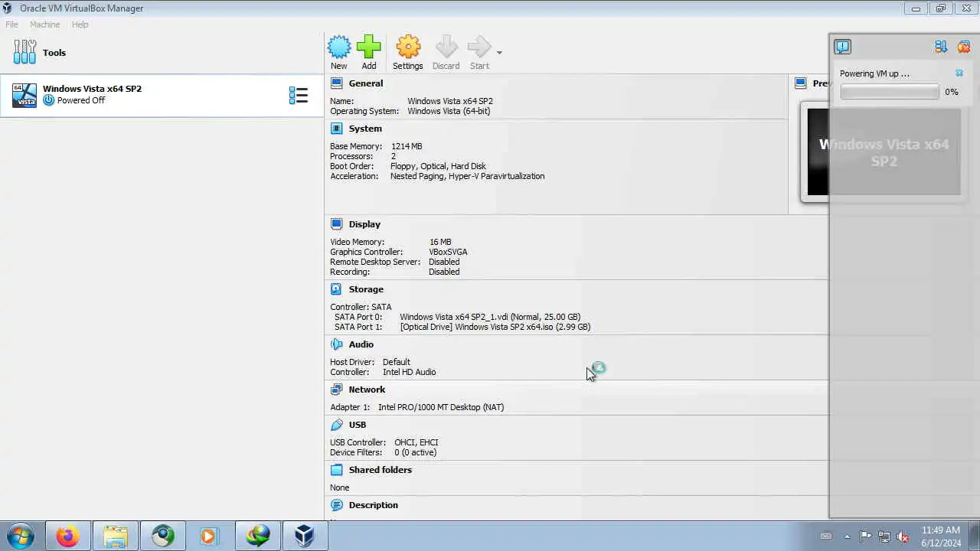The image size is (980, 551).
Task: Show hidden tray icons arrow
Action: (847, 536)
